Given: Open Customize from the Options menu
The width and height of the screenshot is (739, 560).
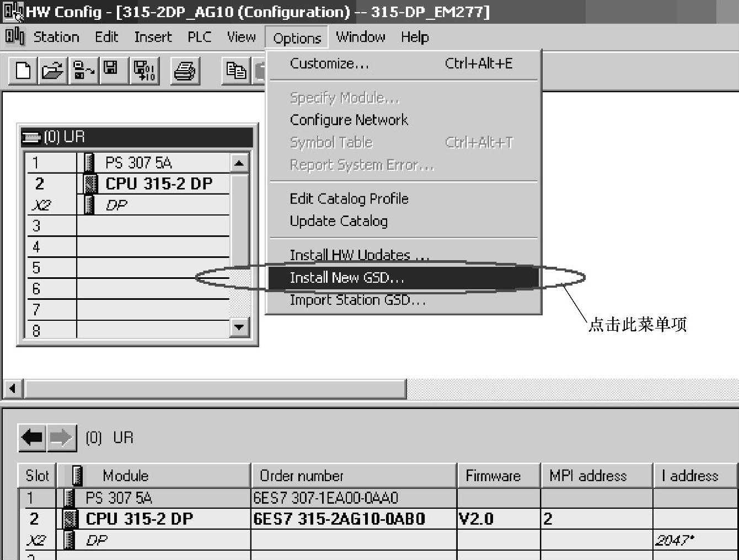Looking at the screenshot, I should coord(329,64).
